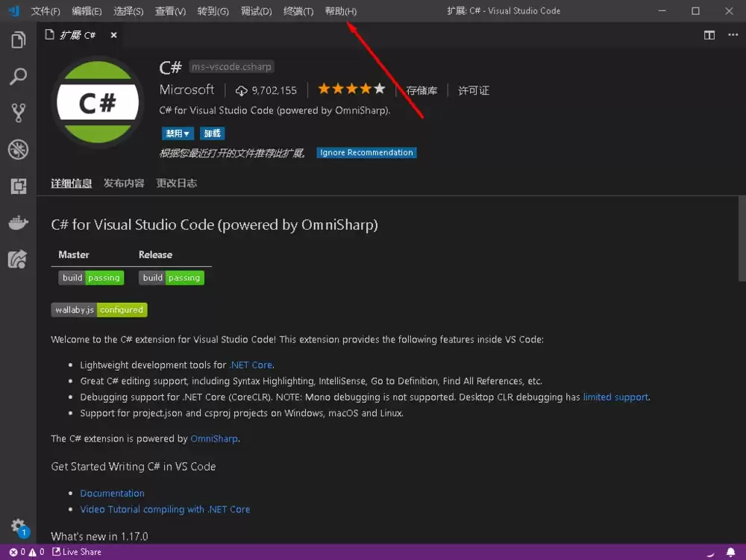Click the Ignore Recommendation button
746x560 pixels.
366,152
